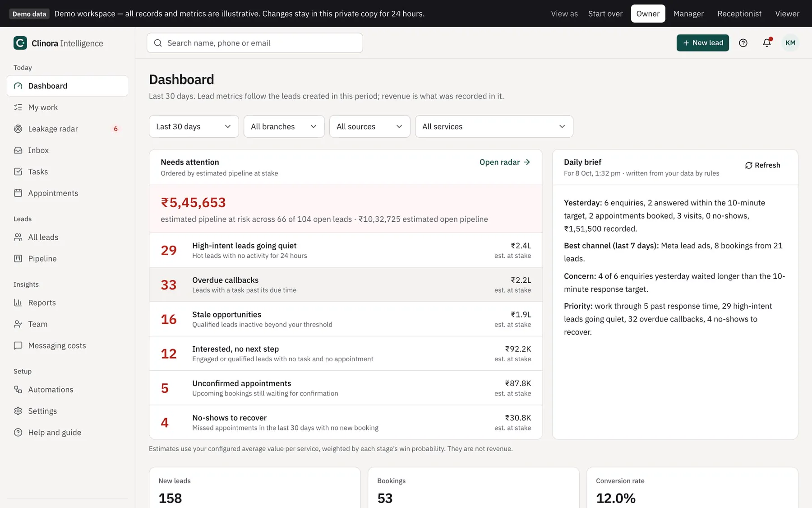Image resolution: width=812 pixels, height=508 pixels.
Task: Click the Dashboard gauge icon in sidebar
Action: click(18, 86)
